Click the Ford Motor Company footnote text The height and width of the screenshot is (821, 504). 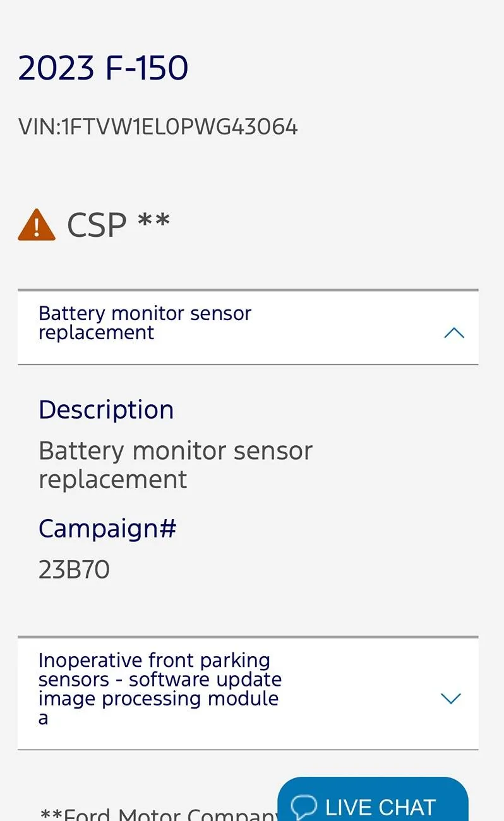tap(158, 815)
